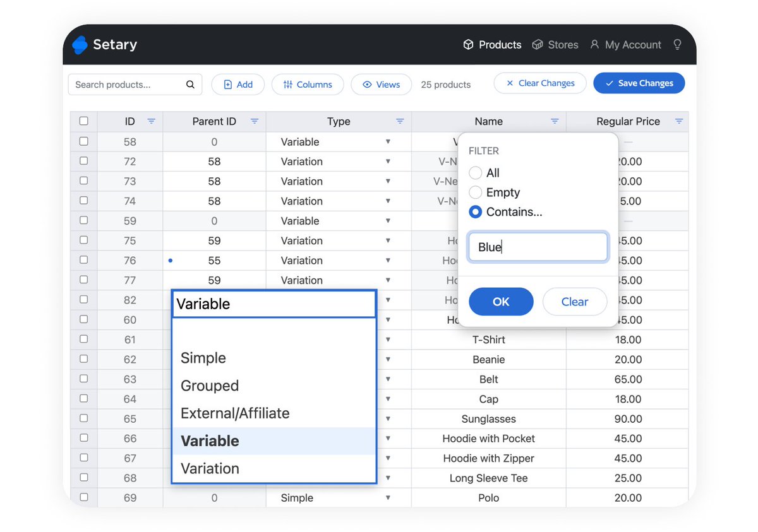Click the Sunglasses name cell
758x532 pixels.
coord(489,419)
